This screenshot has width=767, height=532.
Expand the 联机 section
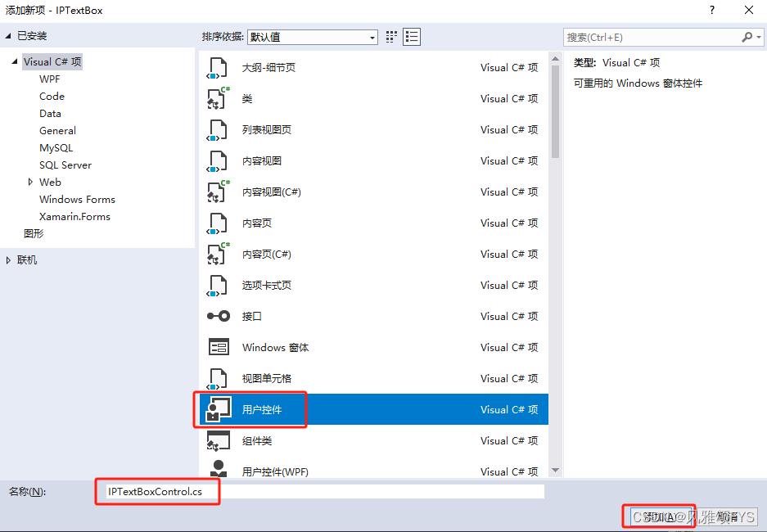pos(8,260)
